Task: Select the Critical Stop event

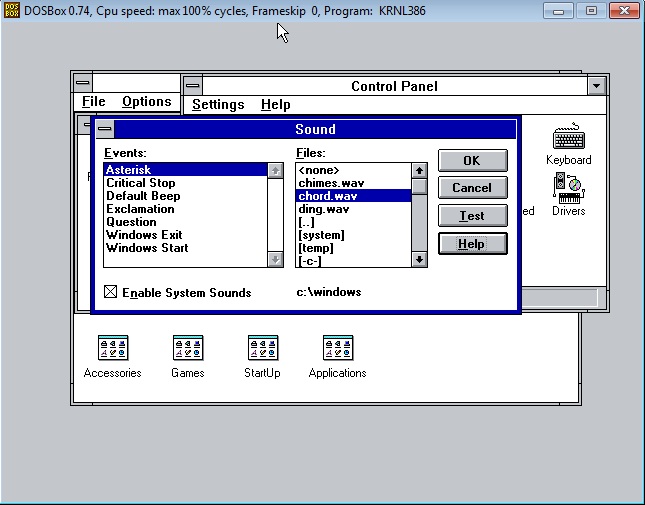Action: coord(186,183)
